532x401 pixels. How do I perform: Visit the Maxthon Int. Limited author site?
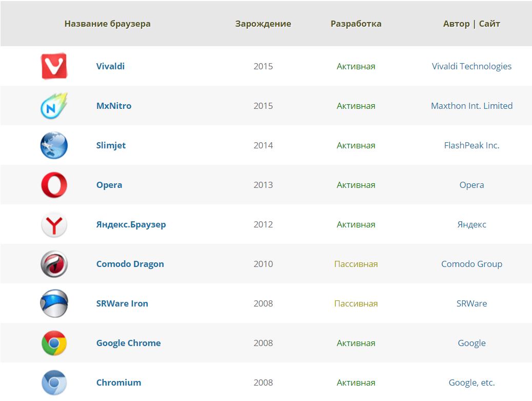(471, 106)
